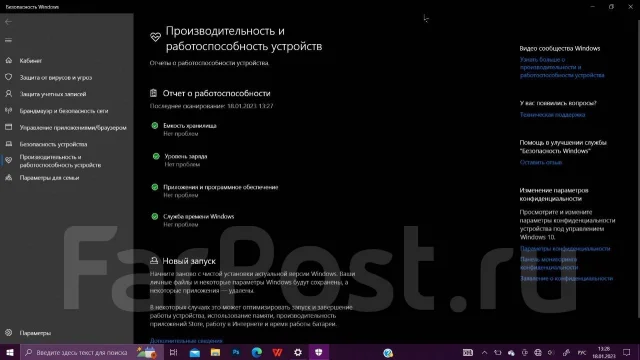Click green check next to Служба времени Windows
This screenshot has width=640, height=360.
click(x=155, y=216)
